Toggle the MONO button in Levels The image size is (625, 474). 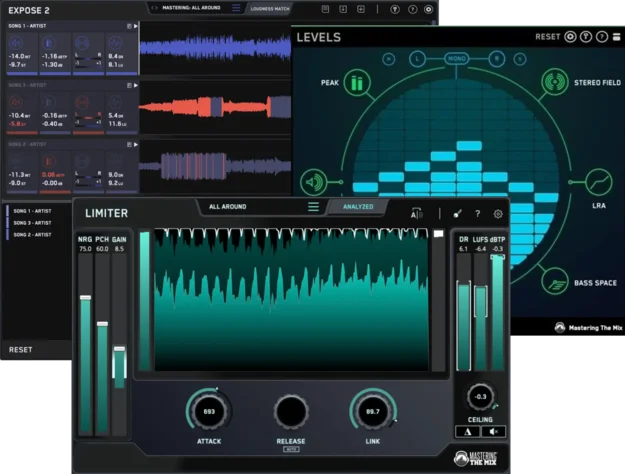click(457, 59)
